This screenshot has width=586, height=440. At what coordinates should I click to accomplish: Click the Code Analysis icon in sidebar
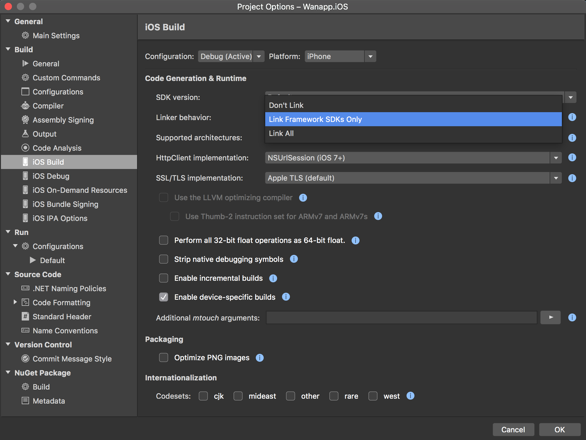[x=25, y=148]
